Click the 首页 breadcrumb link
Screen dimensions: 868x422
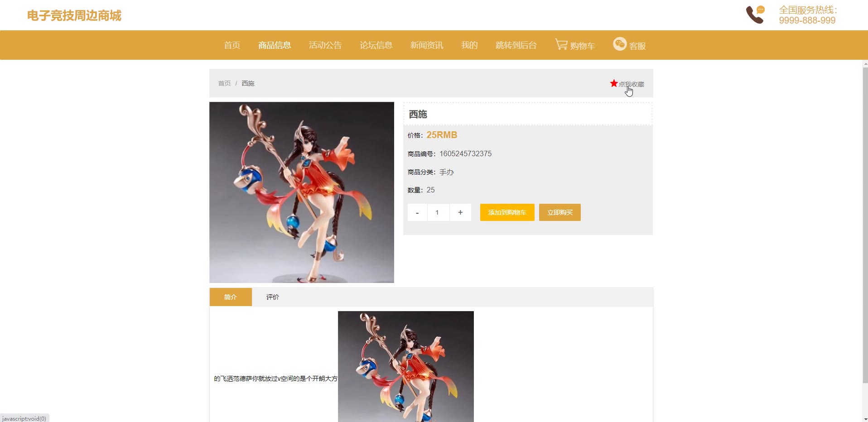(x=224, y=83)
